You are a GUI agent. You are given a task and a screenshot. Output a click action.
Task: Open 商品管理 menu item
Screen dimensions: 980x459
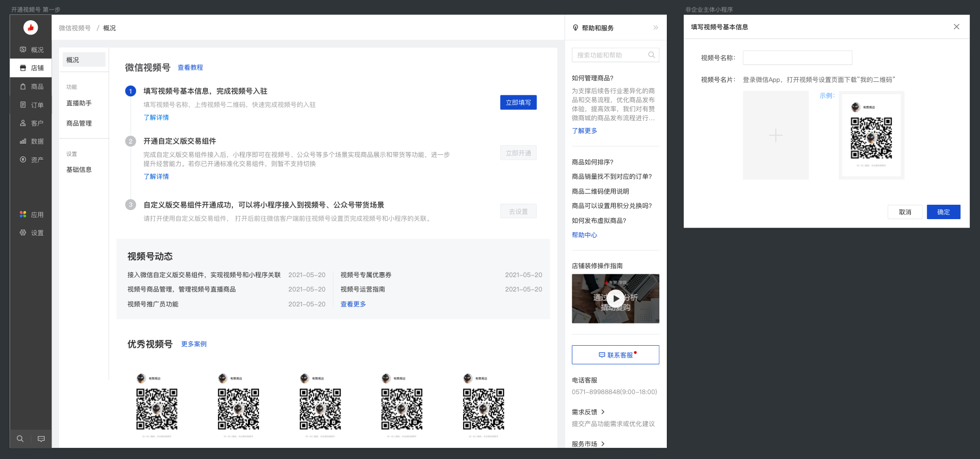(79, 123)
